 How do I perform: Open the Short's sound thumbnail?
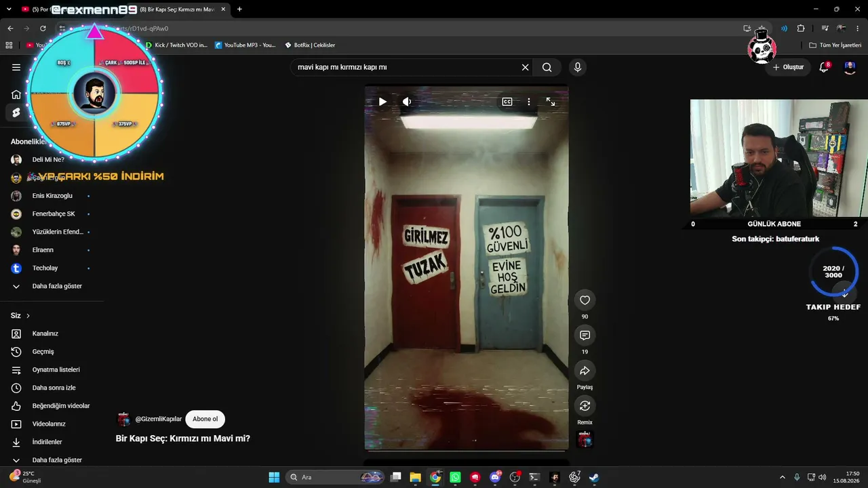(x=585, y=439)
